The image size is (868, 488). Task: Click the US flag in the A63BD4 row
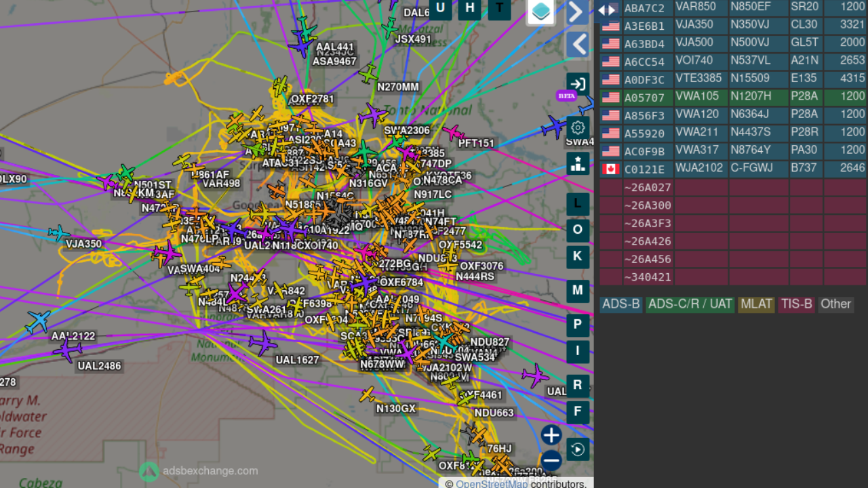[611, 44]
